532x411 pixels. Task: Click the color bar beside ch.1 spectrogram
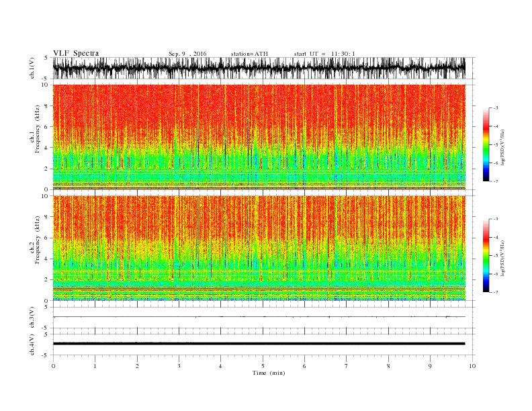pyautogui.click(x=486, y=144)
